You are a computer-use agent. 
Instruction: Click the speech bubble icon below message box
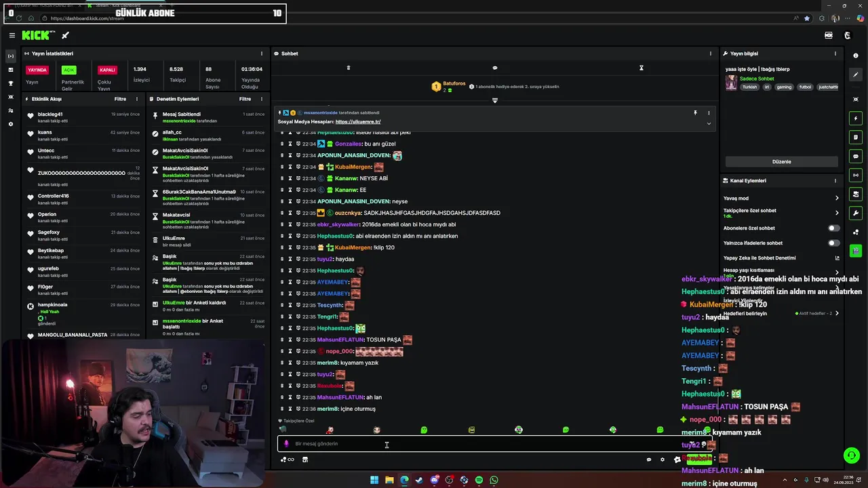(649, 460)
